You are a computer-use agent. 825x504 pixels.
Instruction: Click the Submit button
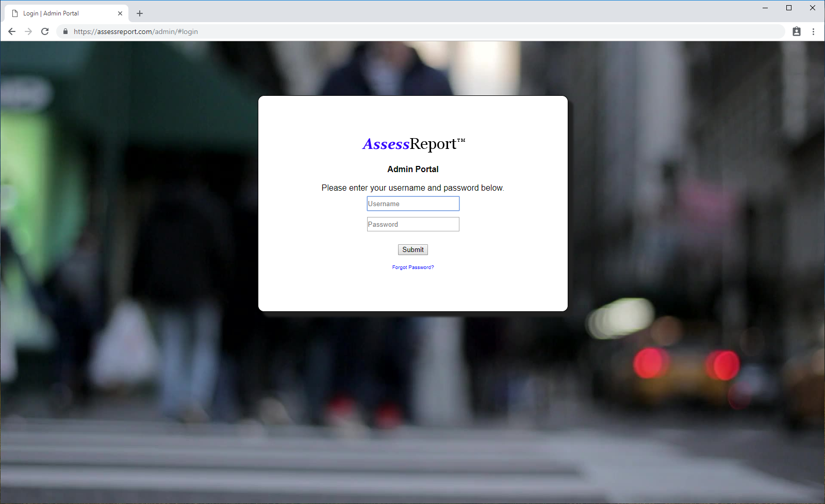[x=413, y=249]
